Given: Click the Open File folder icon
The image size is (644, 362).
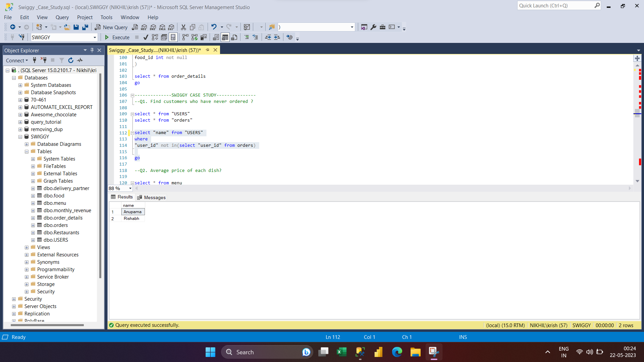Looking at the screenshot, I should coord(67,27).
